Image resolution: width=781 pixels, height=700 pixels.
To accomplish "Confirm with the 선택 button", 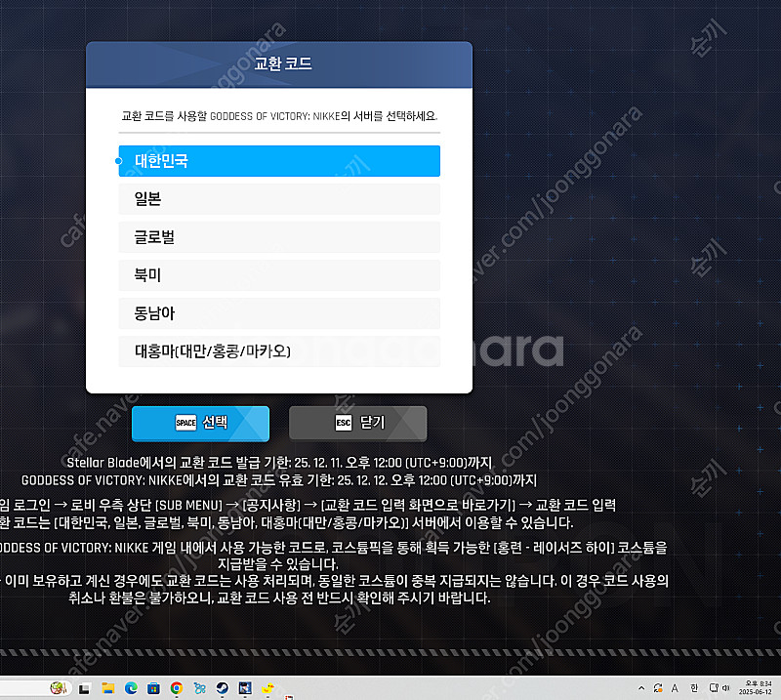I will pos(200,424).
